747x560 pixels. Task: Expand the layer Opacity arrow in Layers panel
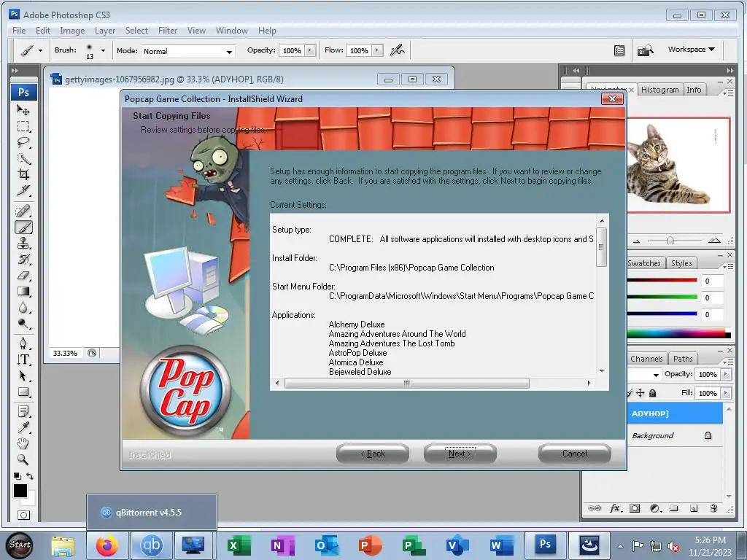[x=726, y=374]
